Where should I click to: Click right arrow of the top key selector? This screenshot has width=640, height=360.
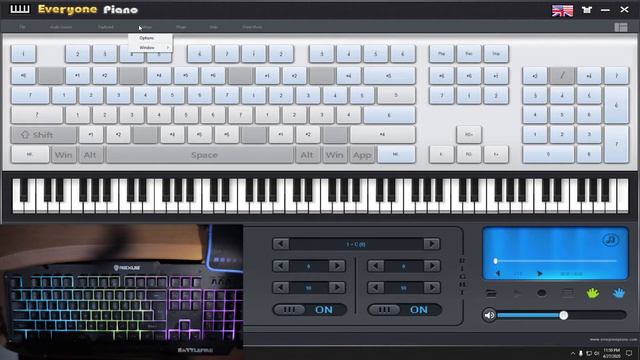[x=432, y=244]
